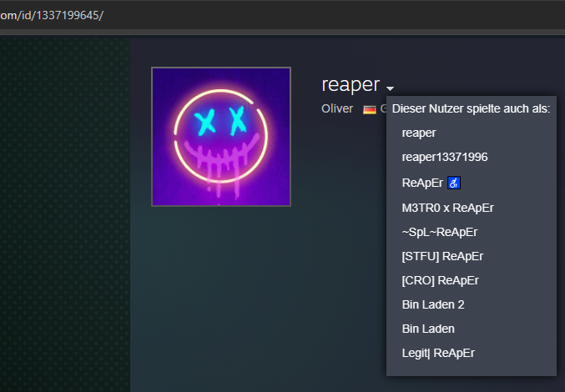
Task: Click the wheelchair emoji icon in alias list
Action: click(x=455, y=182)
